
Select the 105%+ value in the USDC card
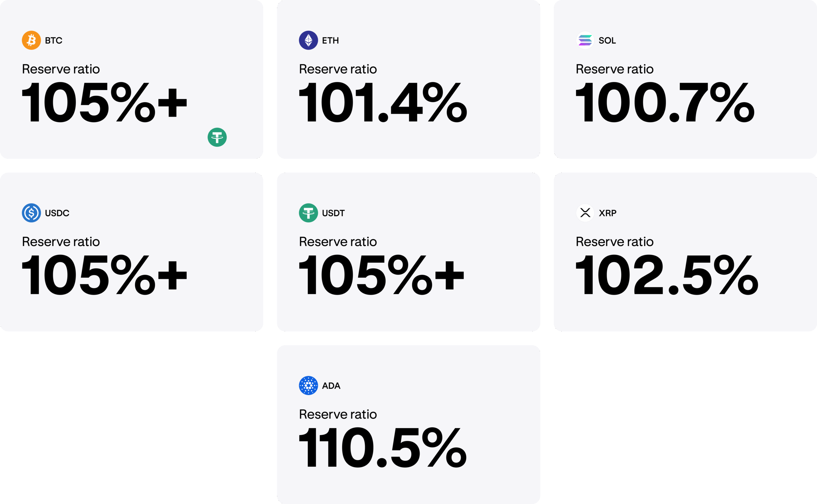pyautogui.click(x=104, y=275)
